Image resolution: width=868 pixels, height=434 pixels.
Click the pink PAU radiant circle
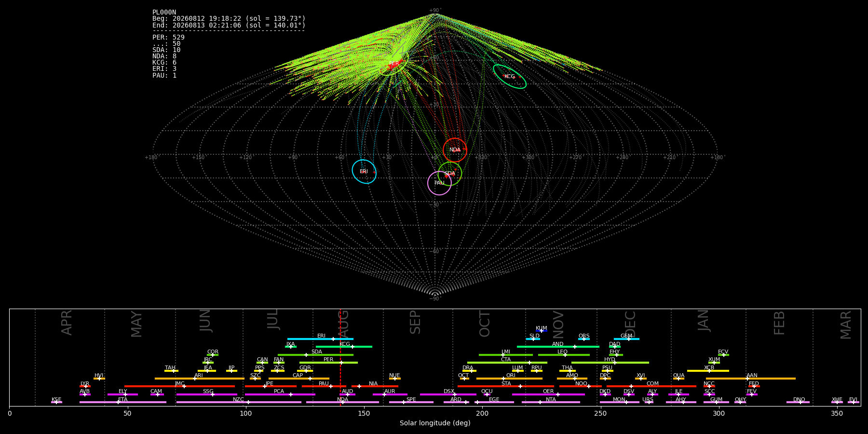(x=439, y=183)
